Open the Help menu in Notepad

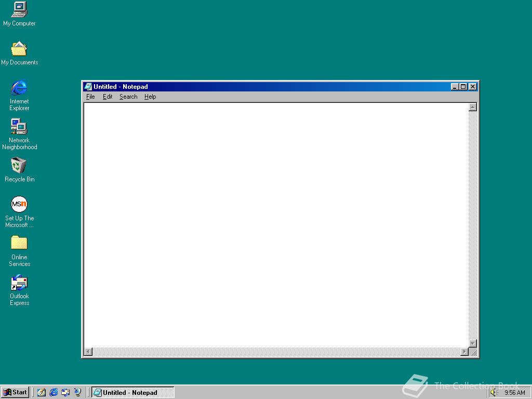[x=150, y=97]
